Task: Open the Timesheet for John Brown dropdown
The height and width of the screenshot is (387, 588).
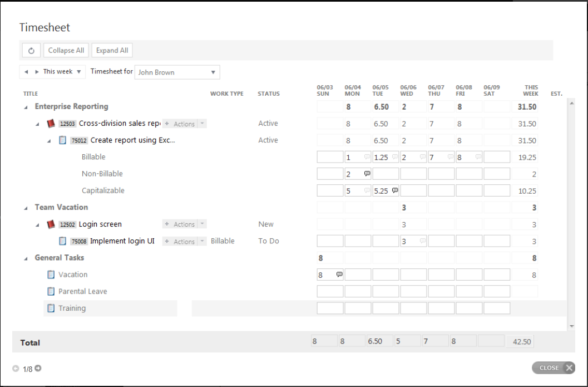Action: pyautogui.click(x=213, y=72)
